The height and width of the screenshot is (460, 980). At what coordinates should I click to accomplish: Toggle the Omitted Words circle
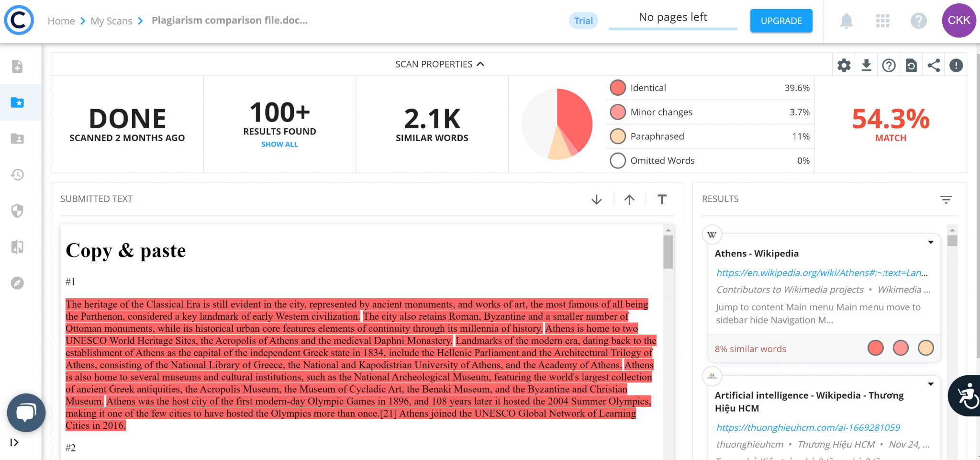coord(617,160)
